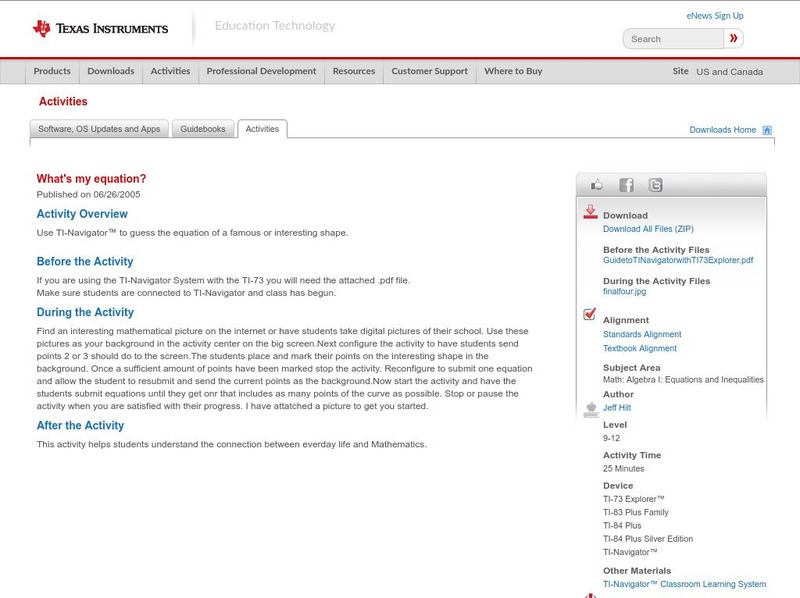800x598 pixels.
Task: Open the Standards Alignment link
Action: 642,334
